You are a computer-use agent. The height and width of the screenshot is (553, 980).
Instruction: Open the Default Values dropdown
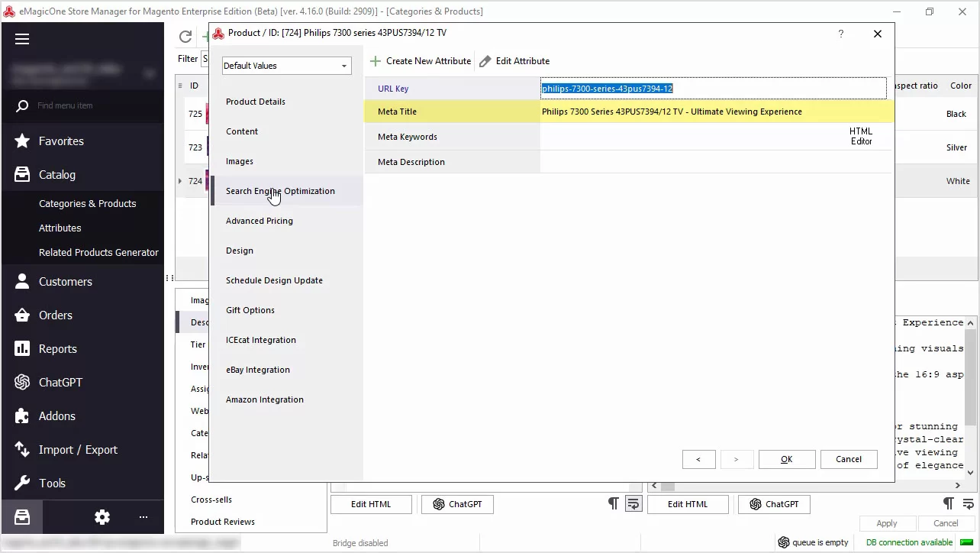coord(287,66)
